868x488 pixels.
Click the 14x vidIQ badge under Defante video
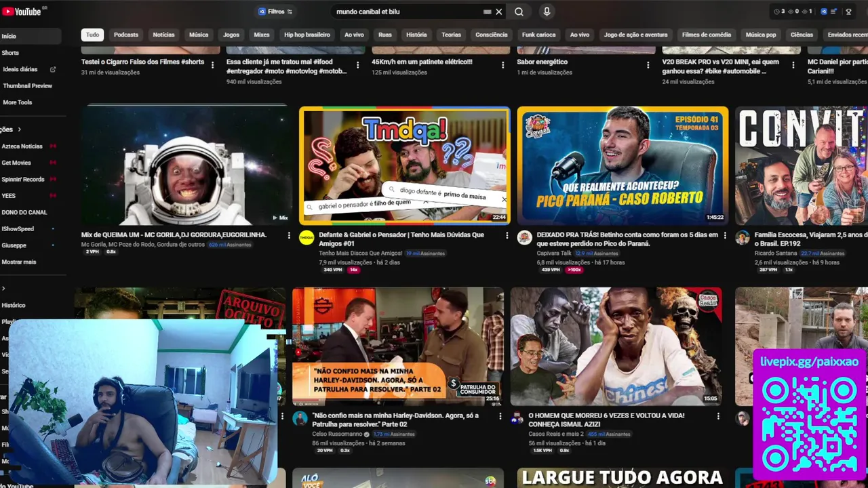(x=353, y=270)
